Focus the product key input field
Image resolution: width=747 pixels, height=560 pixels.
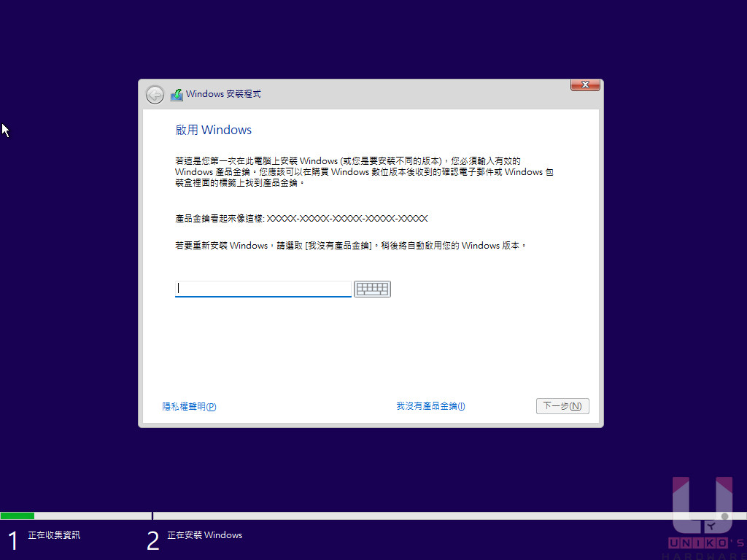click(263, 289)
